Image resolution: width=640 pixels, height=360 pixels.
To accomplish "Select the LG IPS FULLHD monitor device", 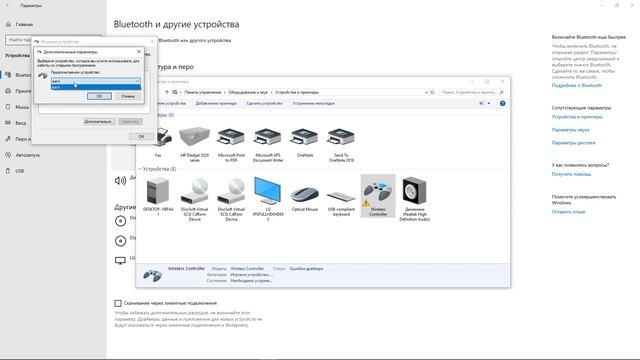I will click(267, 191).
